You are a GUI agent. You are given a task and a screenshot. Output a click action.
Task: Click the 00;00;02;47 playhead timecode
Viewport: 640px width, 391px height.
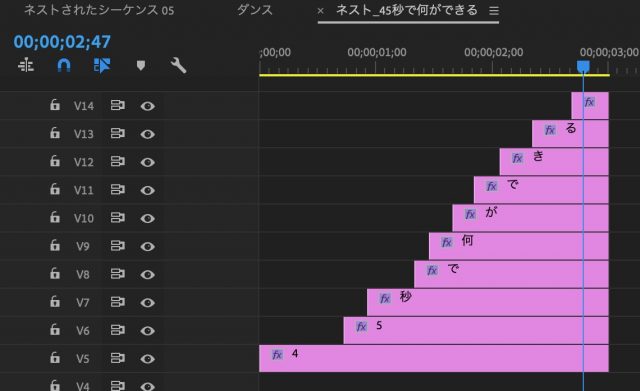(x=62, y=42)
